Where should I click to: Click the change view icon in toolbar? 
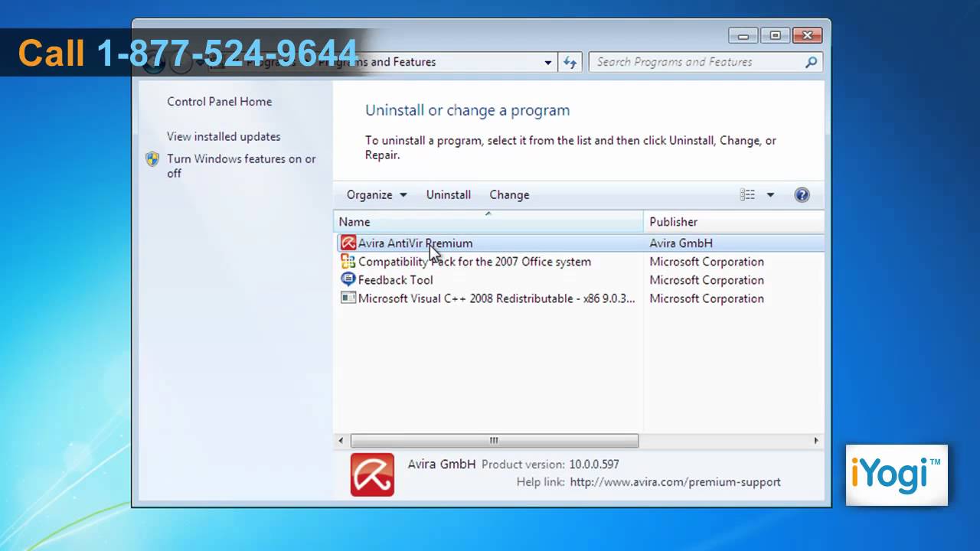(747, 194)
